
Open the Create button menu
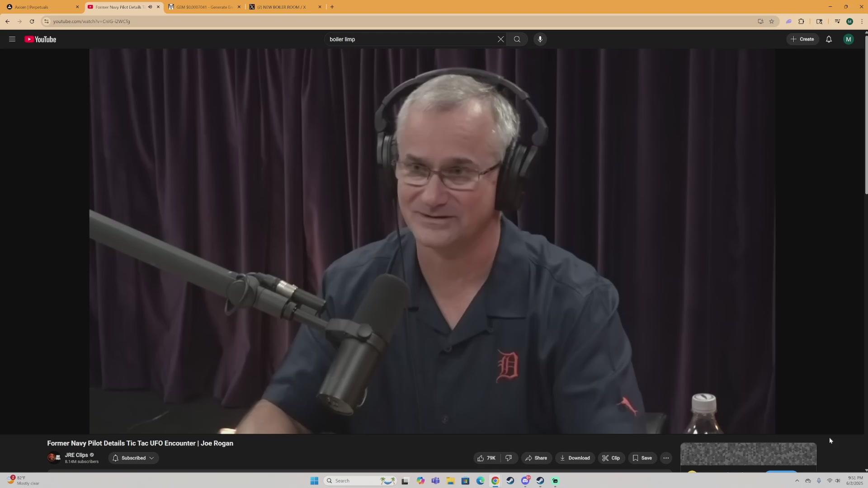coord(802,39)
